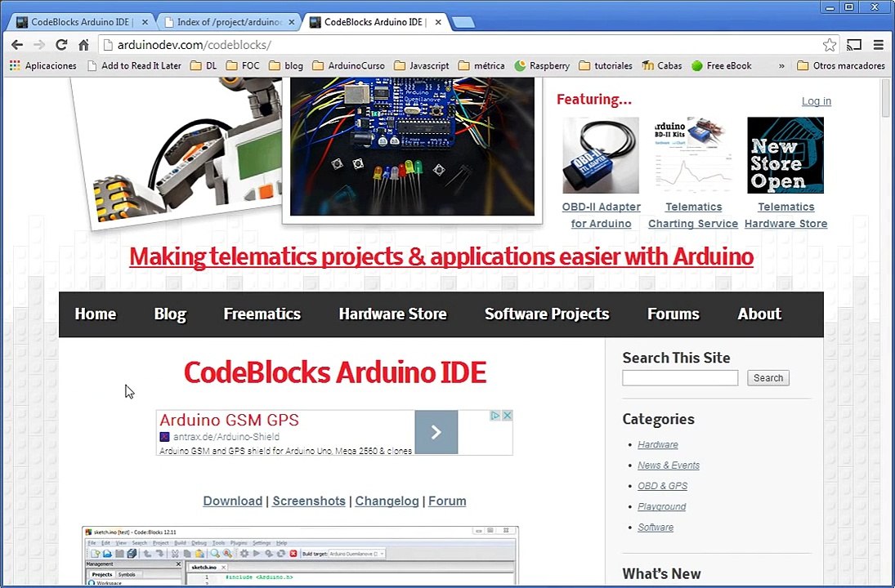
Task: Open the About menu item
Action: 759,314
